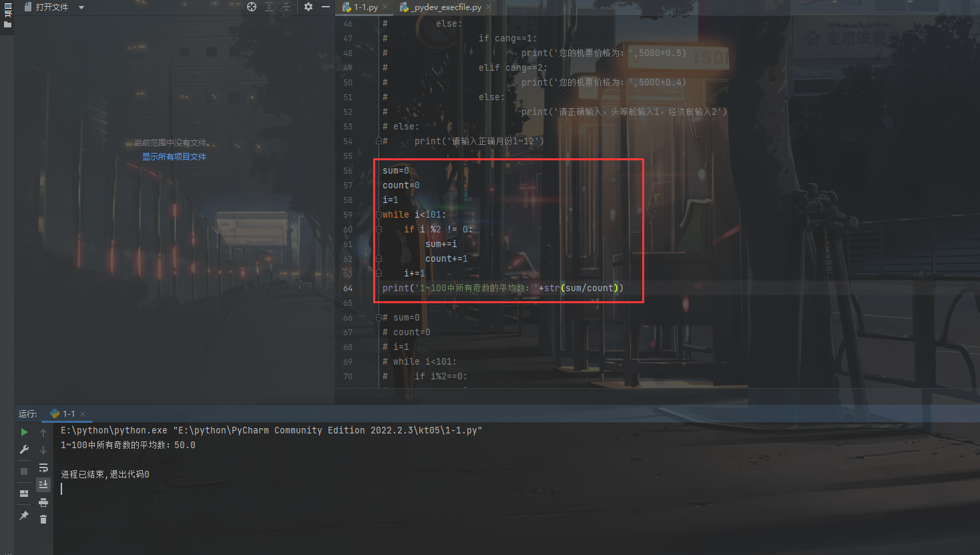The height and width of the screenshot is (555, 980).
Task: Close the _pydev_execfile.py editor tab
Action: 489,7
